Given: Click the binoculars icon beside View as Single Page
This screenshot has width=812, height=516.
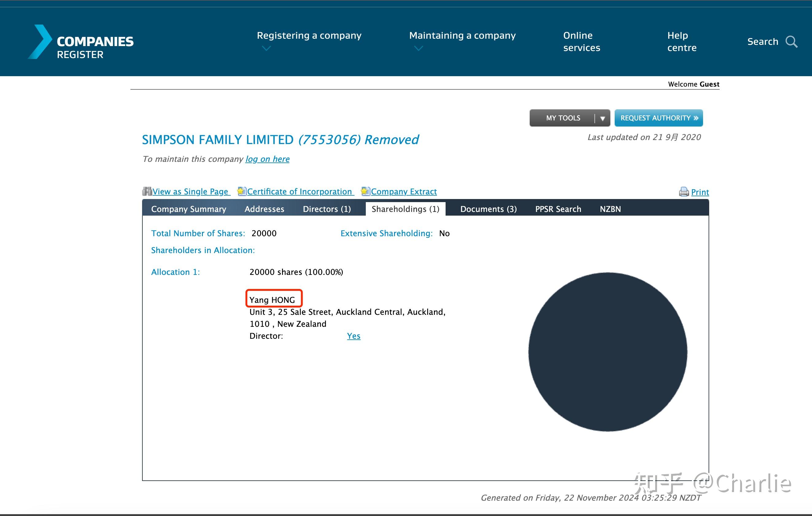Looking at the screenshot, I should coord(147,191).
